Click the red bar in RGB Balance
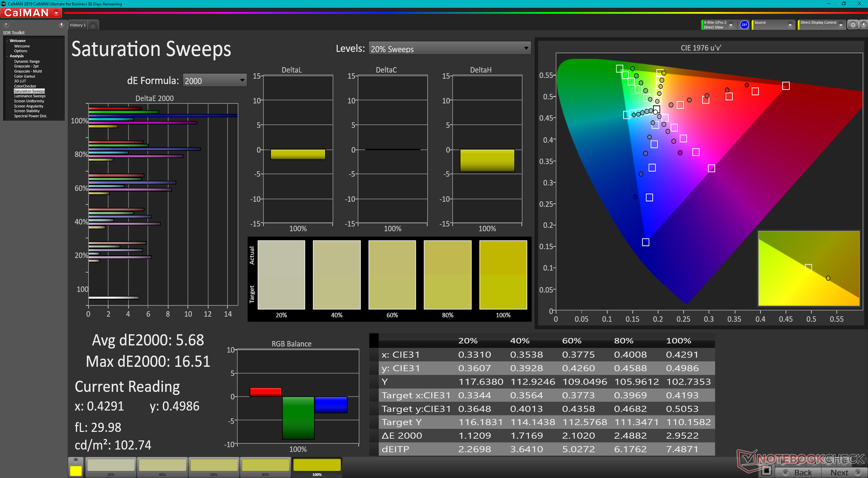 (x=266, y=392)
